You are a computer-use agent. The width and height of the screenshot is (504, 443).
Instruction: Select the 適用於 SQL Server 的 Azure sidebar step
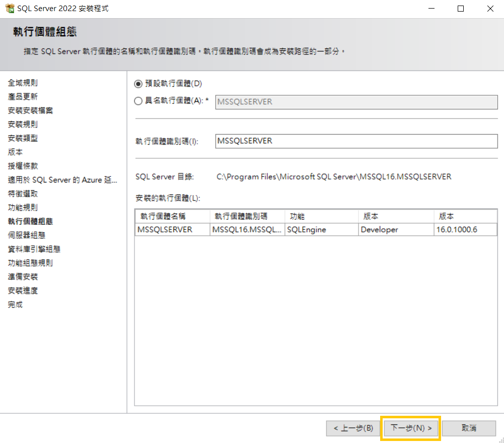point(62,180)
